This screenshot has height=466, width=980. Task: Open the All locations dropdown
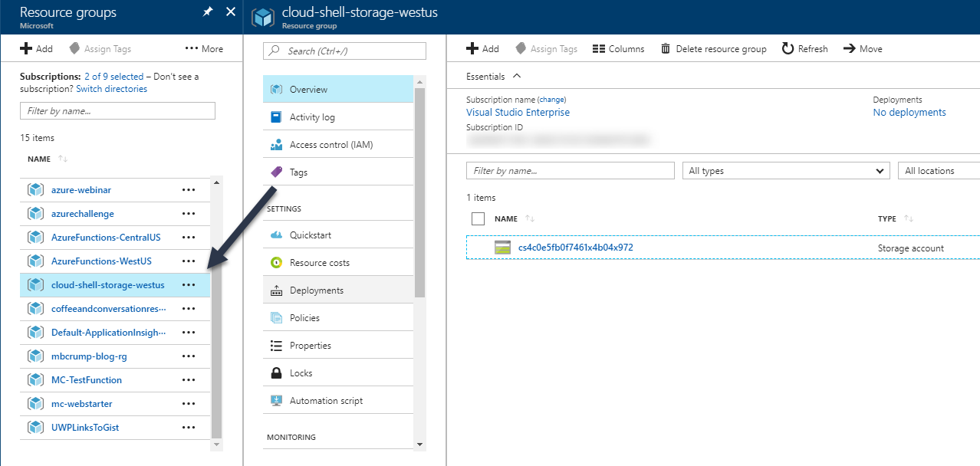click(939, 171)
